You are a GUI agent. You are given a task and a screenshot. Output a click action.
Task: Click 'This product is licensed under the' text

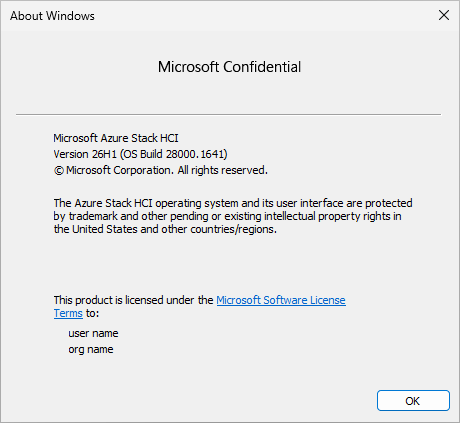133,300
